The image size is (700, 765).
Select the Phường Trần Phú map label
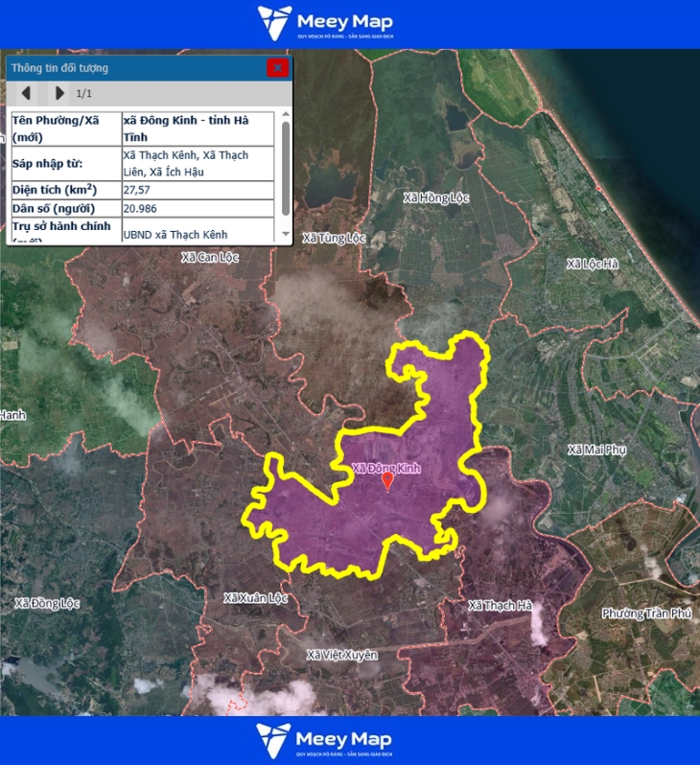point(646,613)
